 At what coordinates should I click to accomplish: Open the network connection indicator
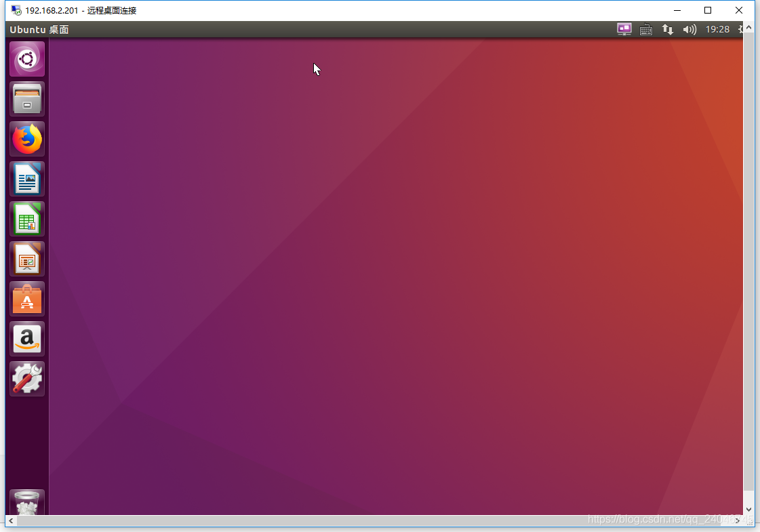tap(667, 30)
